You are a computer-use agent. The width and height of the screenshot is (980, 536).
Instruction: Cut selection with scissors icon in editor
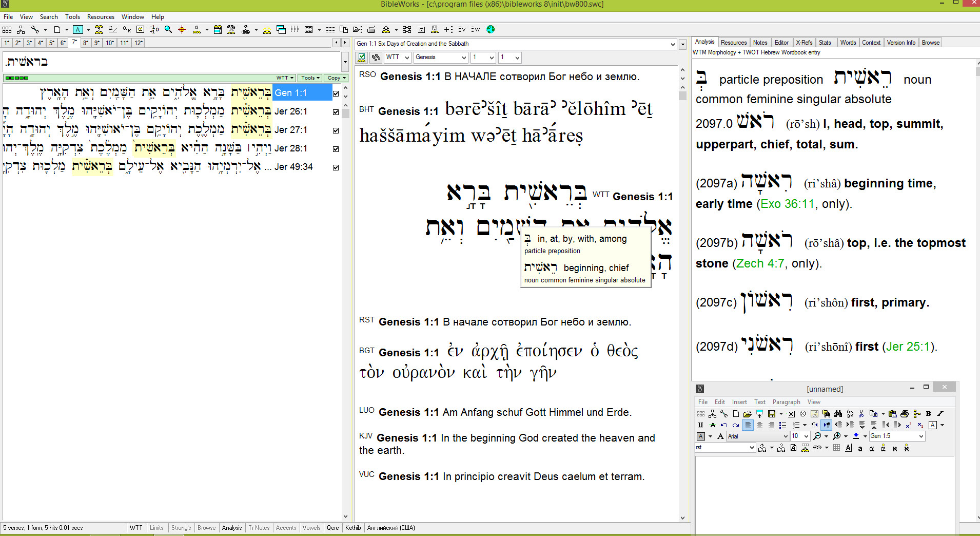pyautogui.click(x=861, y=414)
